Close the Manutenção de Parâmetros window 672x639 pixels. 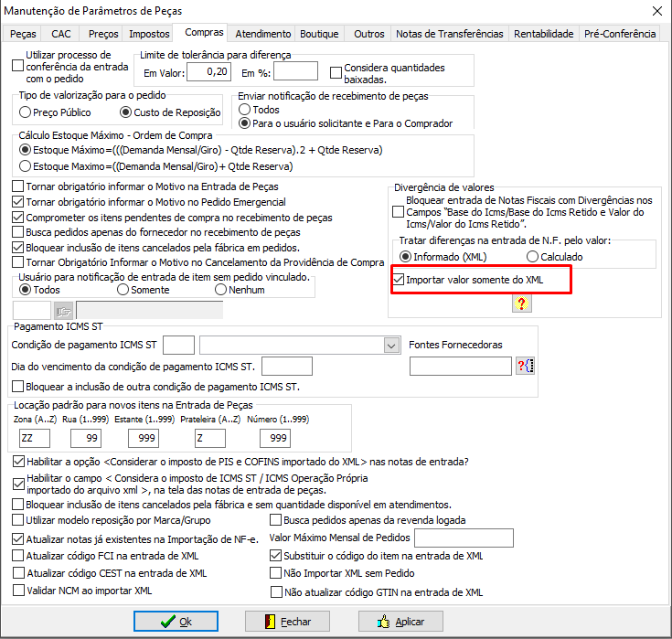tap(657, 11)
